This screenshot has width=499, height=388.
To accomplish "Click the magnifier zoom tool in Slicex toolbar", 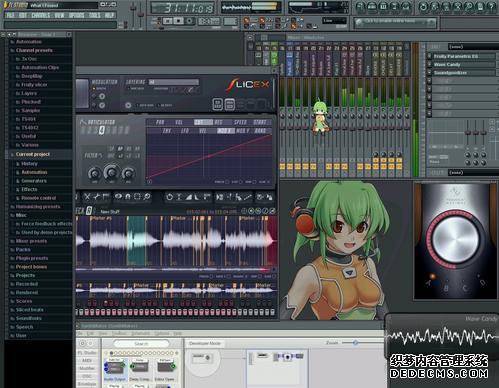I will [147, 197].
